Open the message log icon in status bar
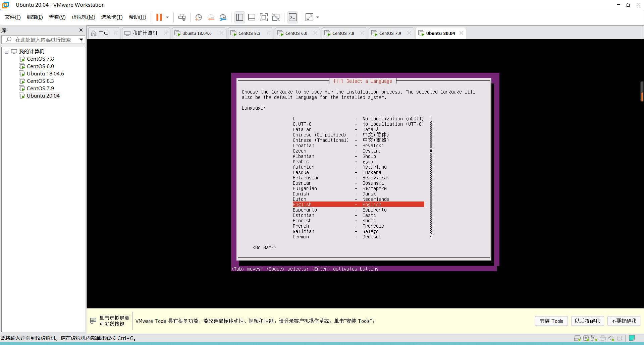 tap(632, 338)
